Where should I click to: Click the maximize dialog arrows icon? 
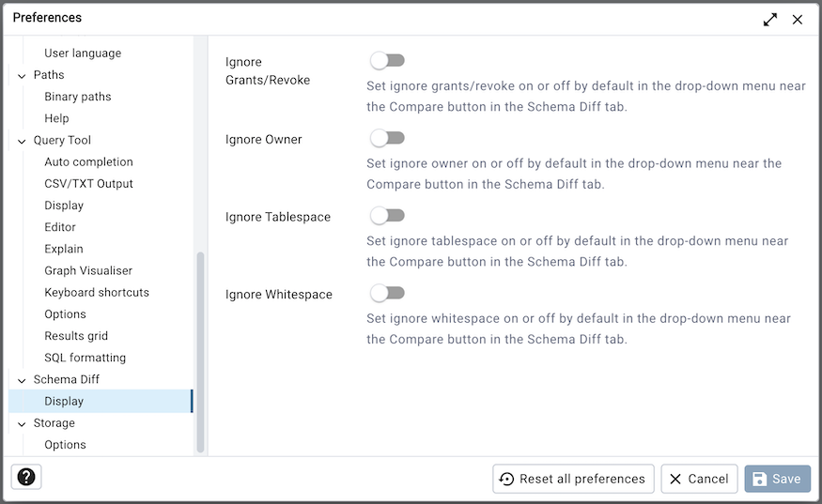point(770,20)
